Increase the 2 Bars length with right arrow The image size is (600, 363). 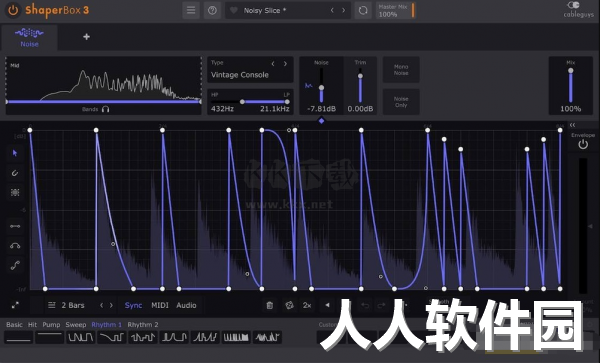coord(111,305)
